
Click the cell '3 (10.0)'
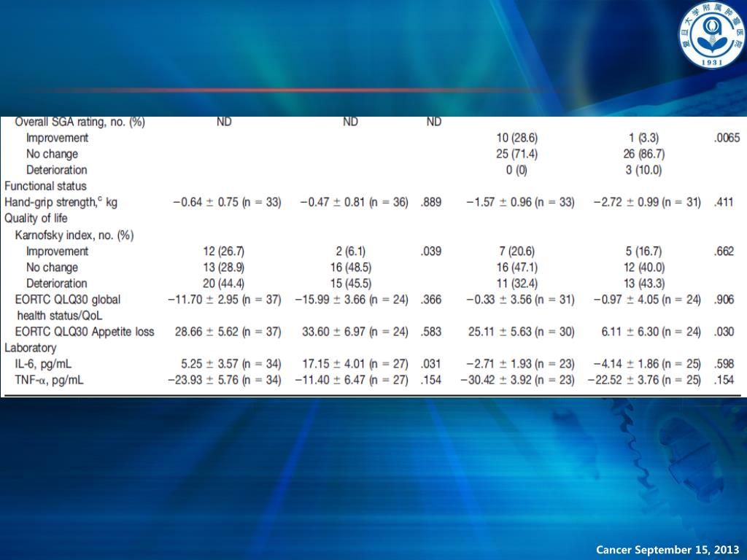[644, 170]
